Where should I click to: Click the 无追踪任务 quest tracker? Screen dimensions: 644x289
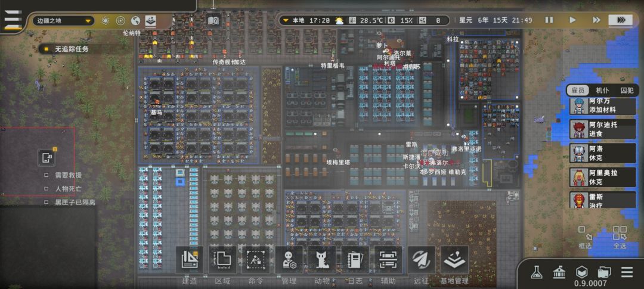(67, 49)
